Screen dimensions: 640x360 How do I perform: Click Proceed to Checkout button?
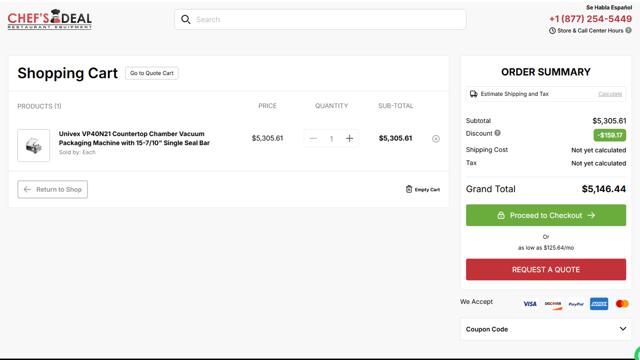tap(546, 215)
